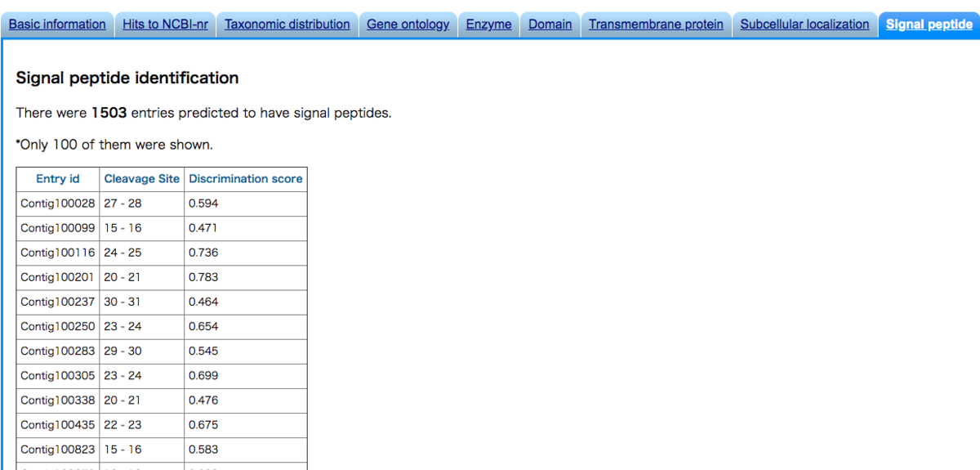Select the Contig100028 entry cell
This screenshot has width=980, height=470.
pos(58,204)
